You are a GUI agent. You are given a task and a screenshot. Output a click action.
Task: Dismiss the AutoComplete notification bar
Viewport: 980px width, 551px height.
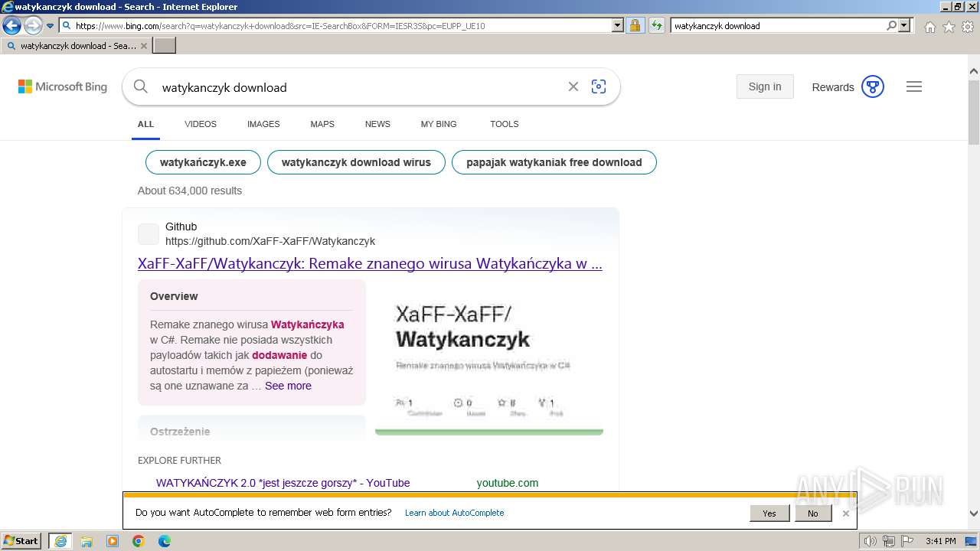point(846,514)
